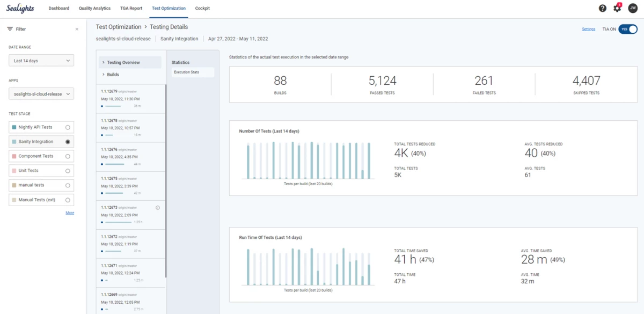
Task: Click the 5,124 passed tests statistic
Action: tap(382, 84)
